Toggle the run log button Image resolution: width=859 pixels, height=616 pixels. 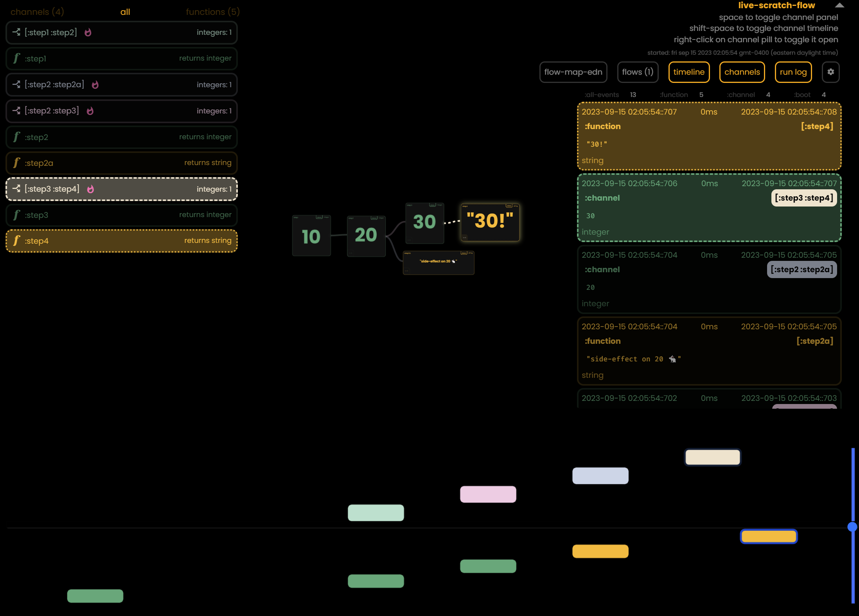tap(793, 72)
